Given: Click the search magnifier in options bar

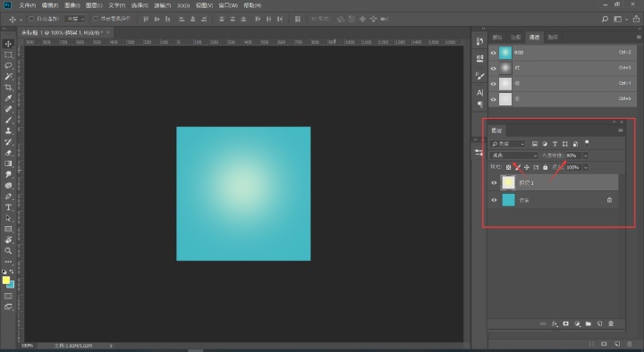Looking at the screenshot, I should coord(605,19).
